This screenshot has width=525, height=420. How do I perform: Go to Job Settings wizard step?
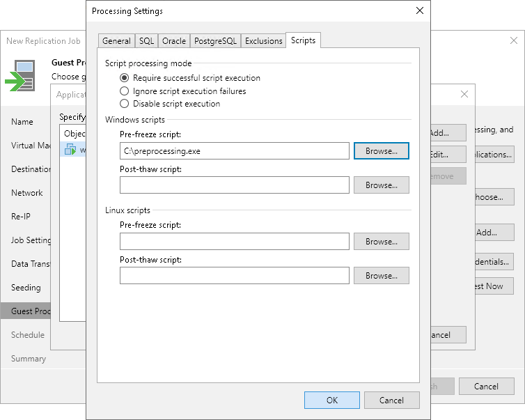31,240
